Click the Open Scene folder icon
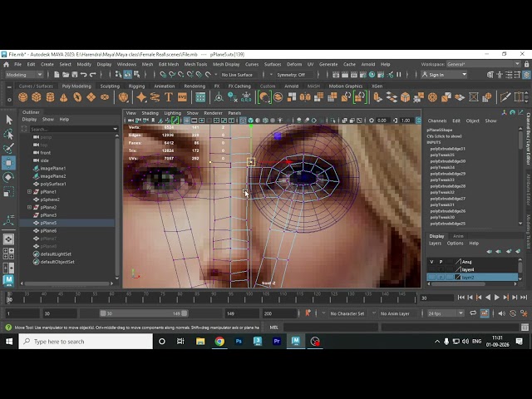532x399 pixels. pyautogui.click(x=66, y=75)
